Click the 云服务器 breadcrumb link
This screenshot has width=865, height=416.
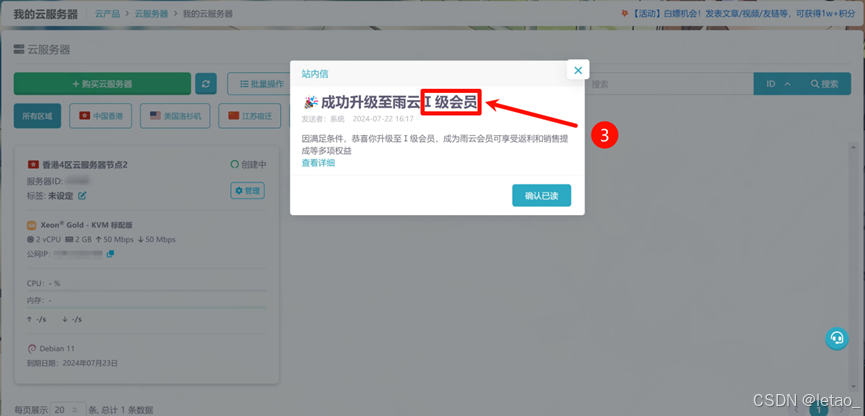click(151, 13)
